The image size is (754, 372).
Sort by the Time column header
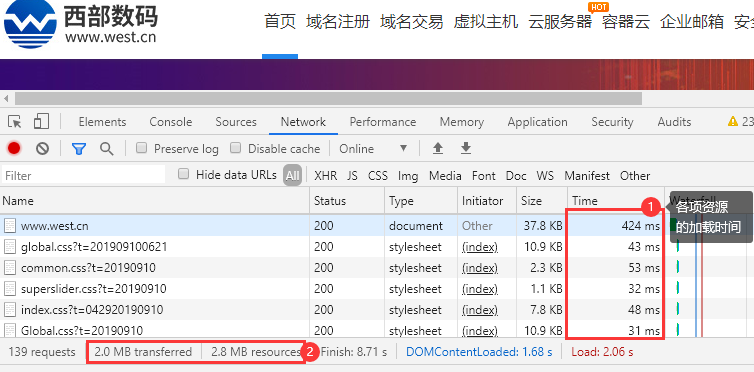click(x=616, y=200)
